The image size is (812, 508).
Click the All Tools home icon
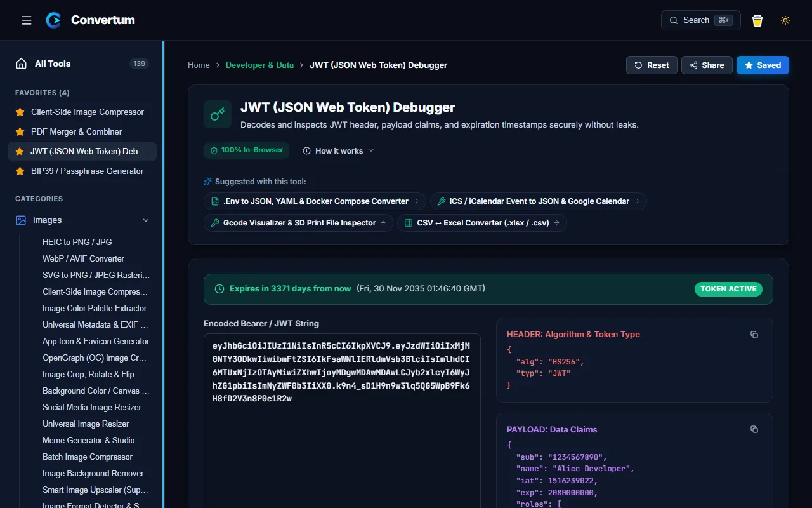tap(21, 63)
